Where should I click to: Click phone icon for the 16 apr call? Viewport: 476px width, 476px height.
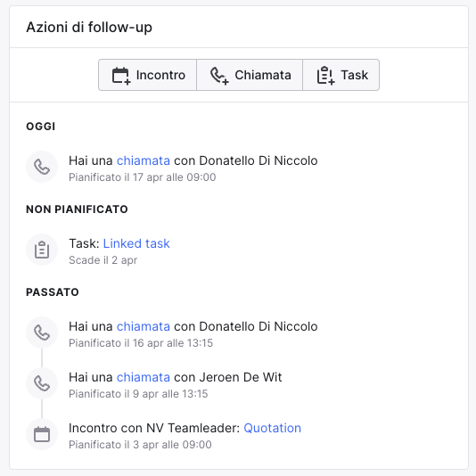pos(42,332)
